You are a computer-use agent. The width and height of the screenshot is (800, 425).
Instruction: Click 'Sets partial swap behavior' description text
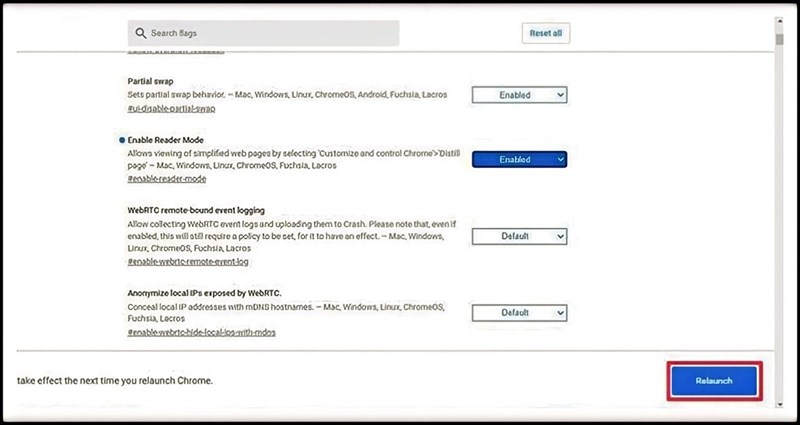click(x=287, y=95)
